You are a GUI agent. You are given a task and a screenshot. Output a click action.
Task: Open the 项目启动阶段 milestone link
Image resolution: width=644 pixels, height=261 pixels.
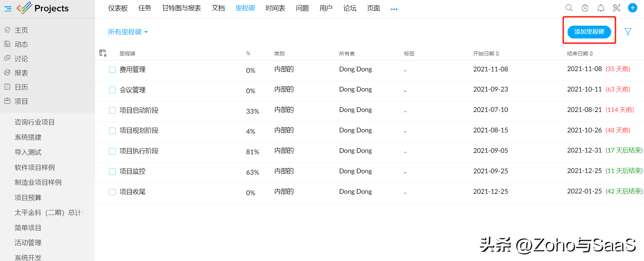pos(139,111)
